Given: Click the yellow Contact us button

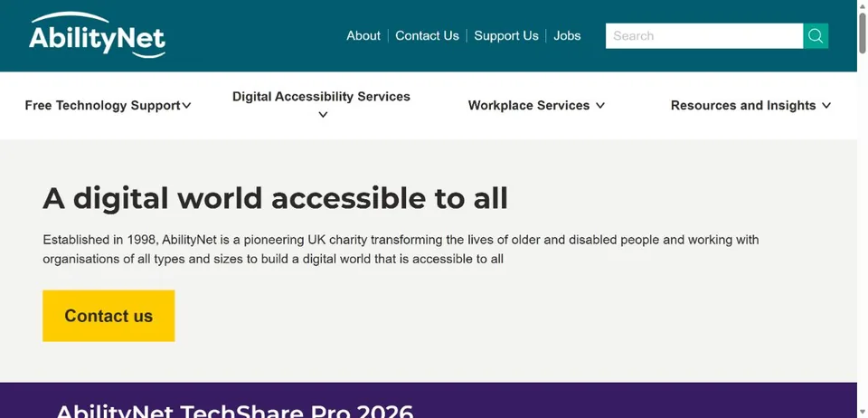Looking at the screenshot, I should coord(108,316).
